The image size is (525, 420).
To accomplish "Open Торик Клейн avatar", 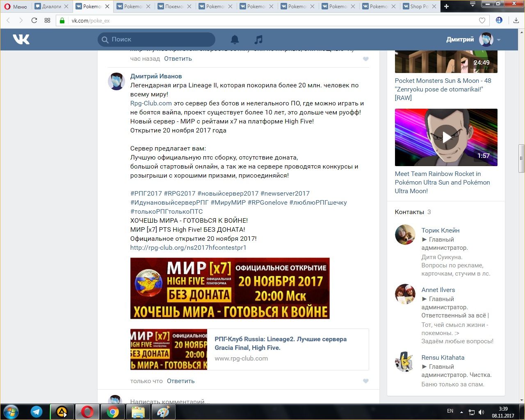I will click(405, 235).
